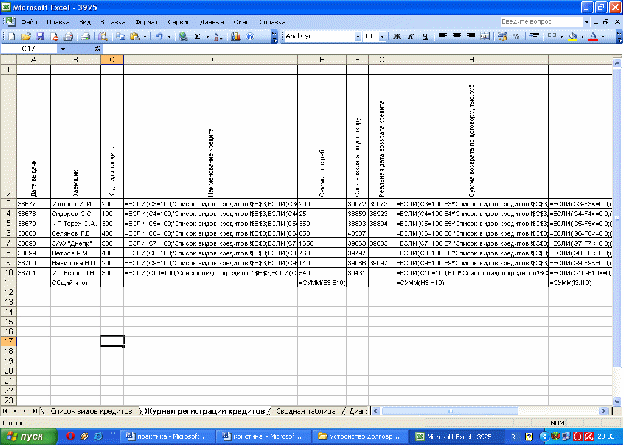This screenshot has height=446, width=624.
Task: Expand the Paste options dropdown arrow
Action: pyautogui.click(x=145, y=36)
